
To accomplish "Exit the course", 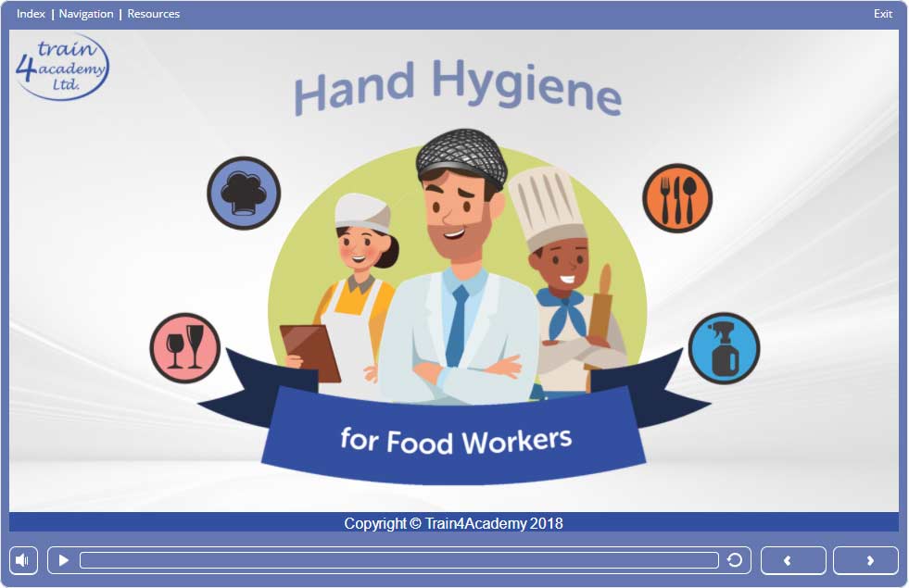I will click(882, 14).
